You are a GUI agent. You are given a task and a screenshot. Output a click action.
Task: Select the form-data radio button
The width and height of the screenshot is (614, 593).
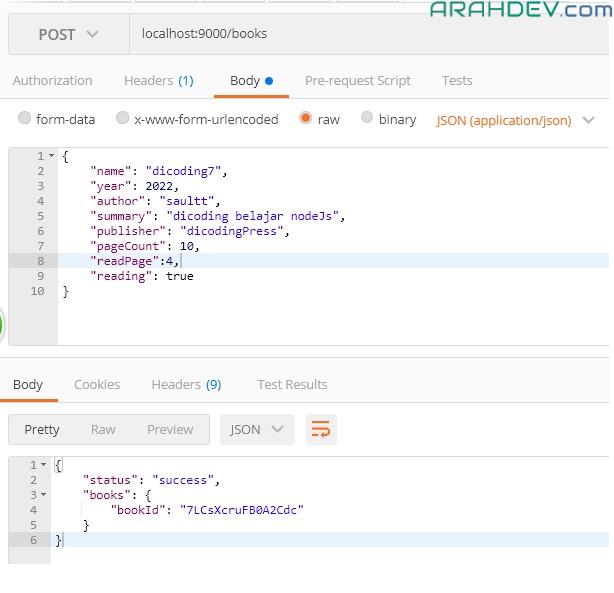[25, 118]
